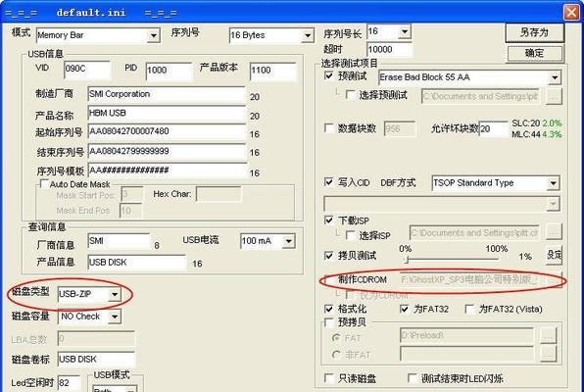
Task: Edit the 产品信息 field USB DISK
Action: tap(136, 263)
